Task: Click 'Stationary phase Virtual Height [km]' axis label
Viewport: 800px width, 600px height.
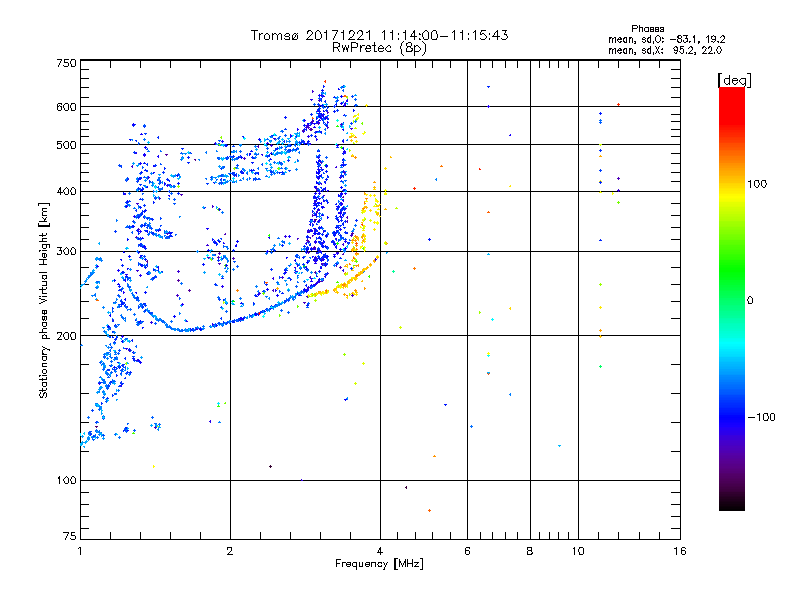Action: 44,300
